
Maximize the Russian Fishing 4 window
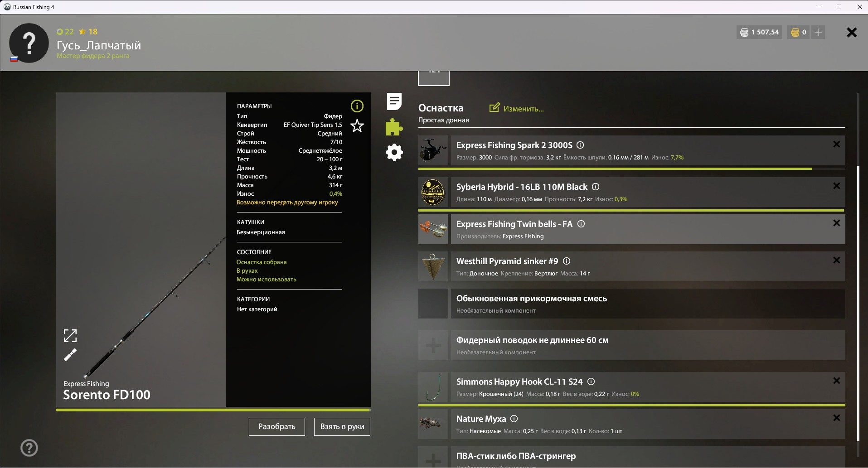839,7
